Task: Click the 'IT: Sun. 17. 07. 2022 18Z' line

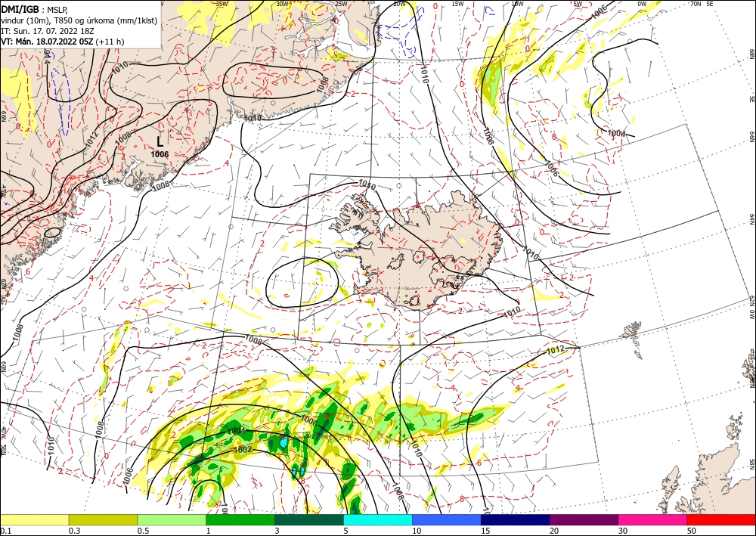Action: click(47, 31)
